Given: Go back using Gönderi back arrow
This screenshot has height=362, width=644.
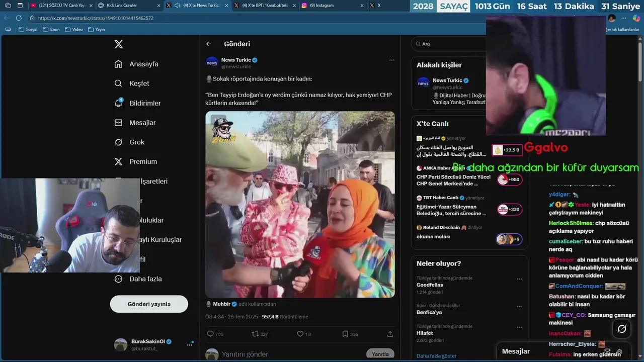Looking at the screenshot, I should [x=209, y=44].
